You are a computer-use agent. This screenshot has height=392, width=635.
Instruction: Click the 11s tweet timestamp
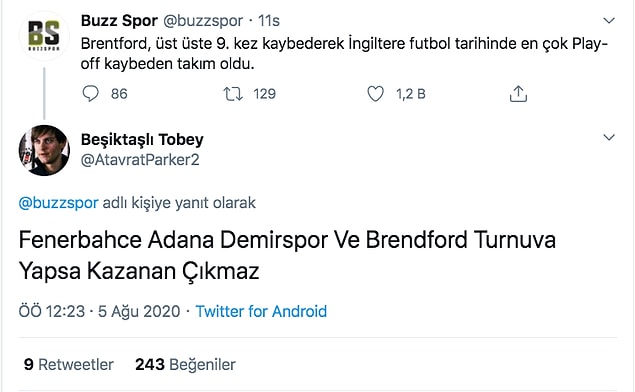pos(269,21)
